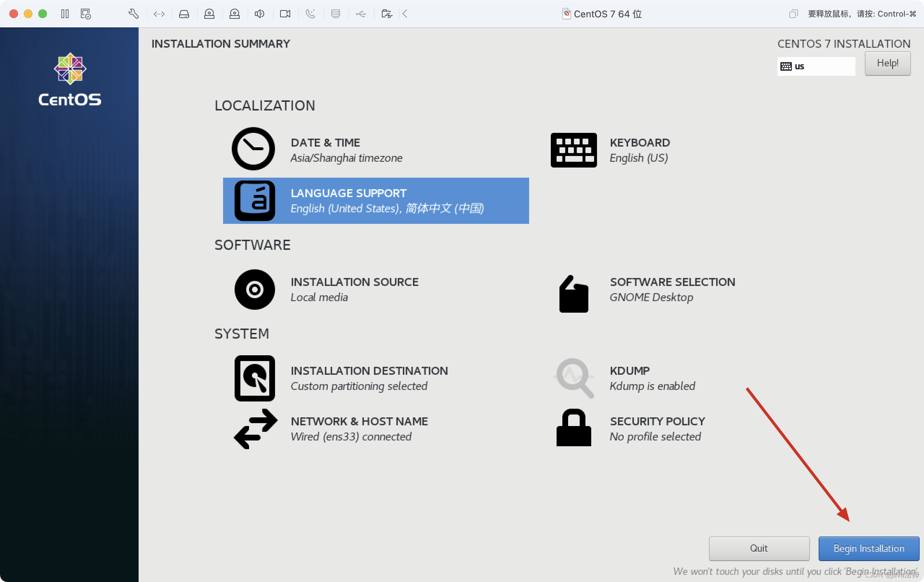Click 'Local media' text
This screenshot has height=582, width=924.
(x=319, y=297)
